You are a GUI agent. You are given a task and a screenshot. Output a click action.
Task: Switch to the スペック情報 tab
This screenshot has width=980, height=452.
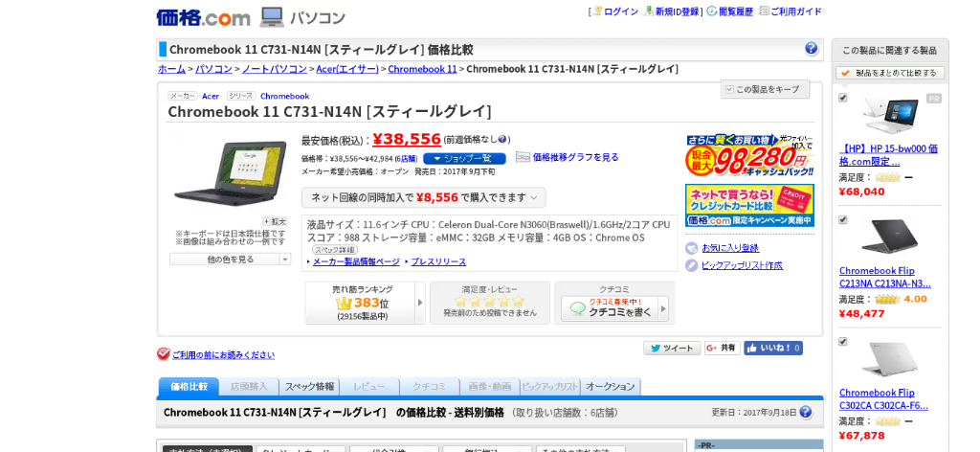pyautogui.click(x=308, y=387)
